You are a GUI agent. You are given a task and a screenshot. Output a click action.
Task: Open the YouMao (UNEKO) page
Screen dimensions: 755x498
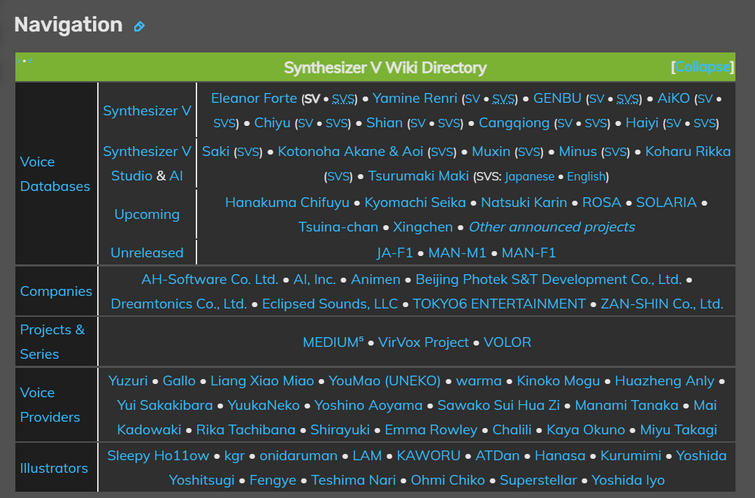click(x=385, y=380)
